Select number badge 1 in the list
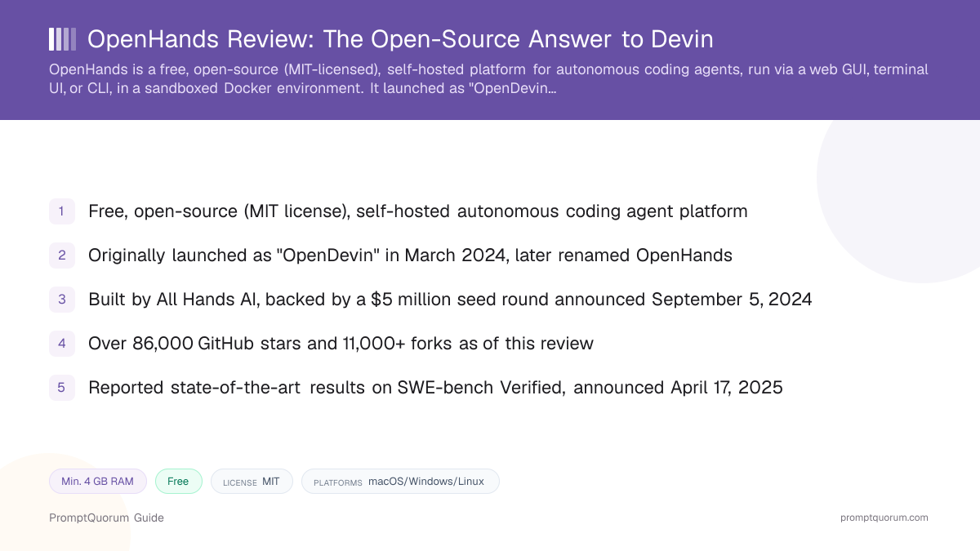The width and height of the screenshot is (980, 551). pyautogui.click(x=62, y=211)
